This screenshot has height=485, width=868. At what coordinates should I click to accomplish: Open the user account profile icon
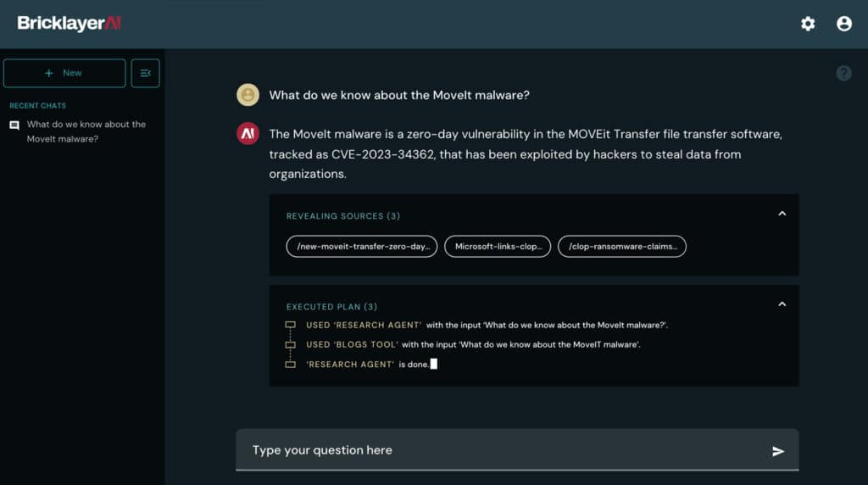(x=844, y=24)
